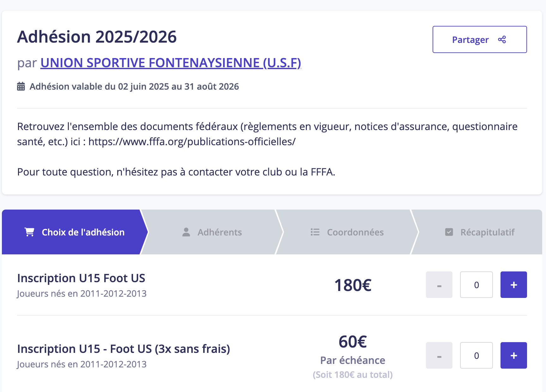Go to the Adhérents step
Screen dimensions: 546x392
pos(212,232)
